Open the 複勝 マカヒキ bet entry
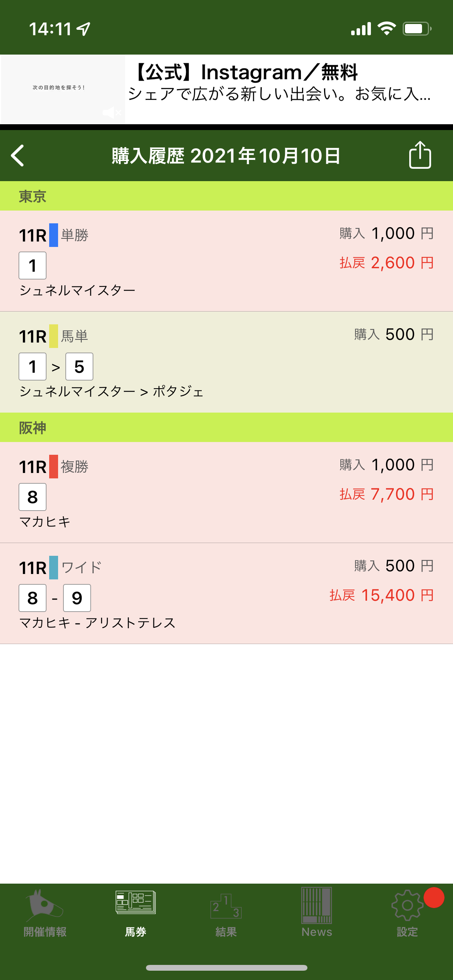The height and width of the screenshot is (980, 453). [226, 493]
